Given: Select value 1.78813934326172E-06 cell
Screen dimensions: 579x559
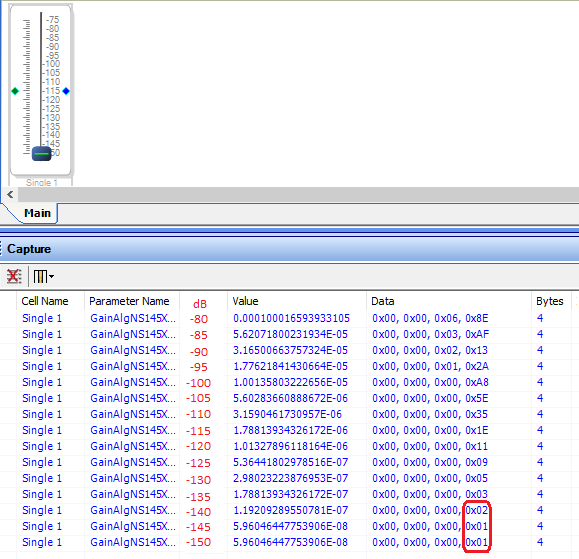Looking at the screenshot, I should coord(290,431).
